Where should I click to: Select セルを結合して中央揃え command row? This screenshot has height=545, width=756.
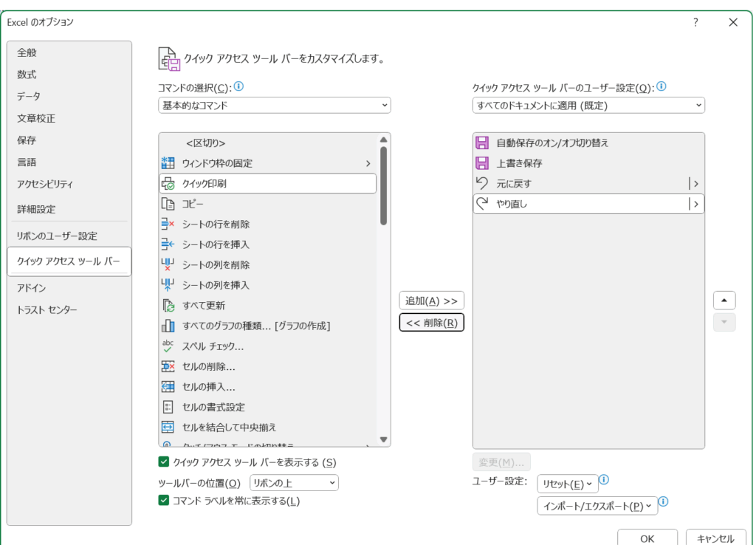click(x=267, y=428)
